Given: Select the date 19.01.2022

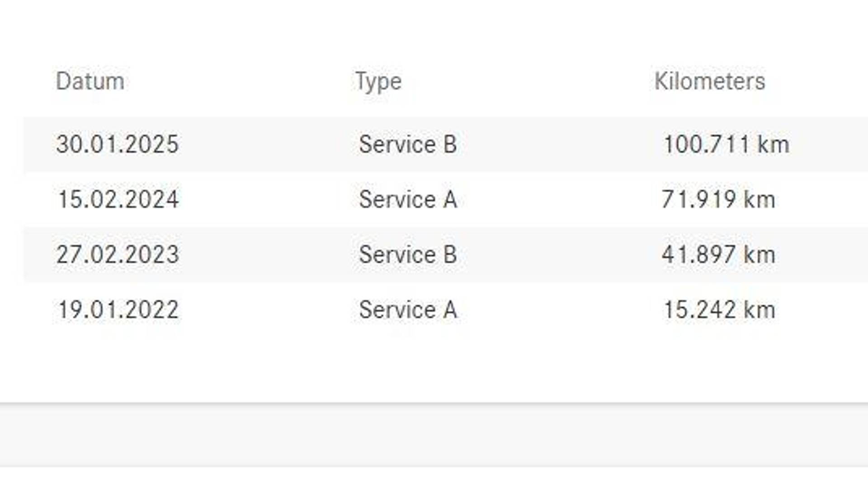Looking at the screenshot, I should [118, 310].
